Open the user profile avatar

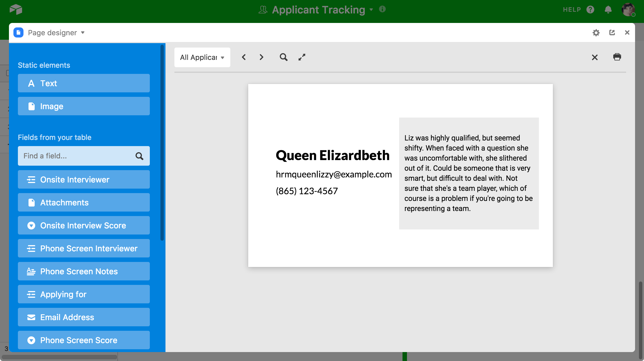(628, 10)
